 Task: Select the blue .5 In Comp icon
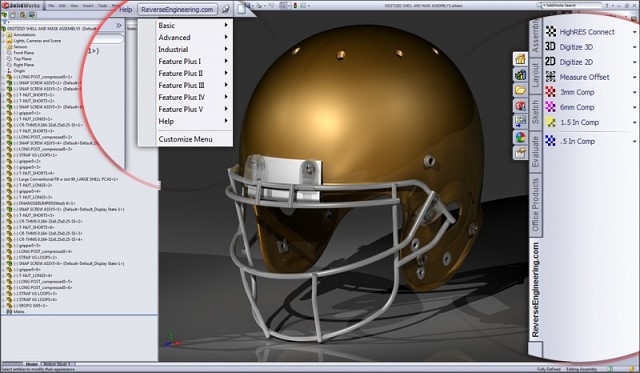[551, 141]
